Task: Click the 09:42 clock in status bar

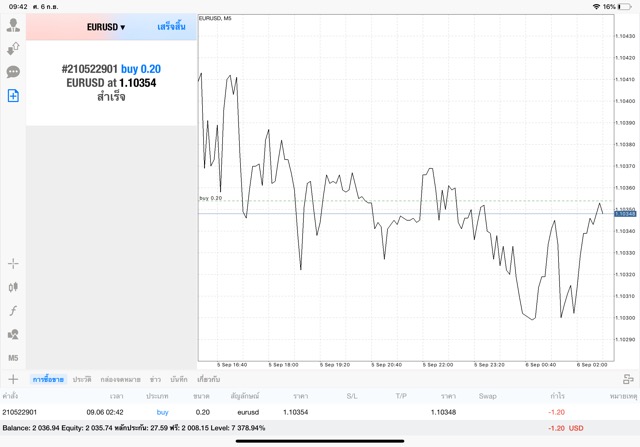Action: 18,7
